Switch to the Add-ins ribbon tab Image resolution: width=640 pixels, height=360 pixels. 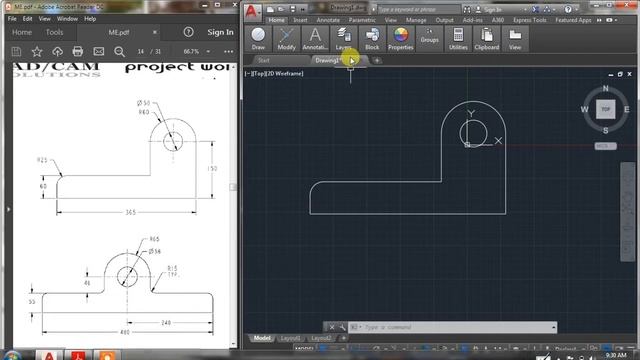tap(472, 20)
